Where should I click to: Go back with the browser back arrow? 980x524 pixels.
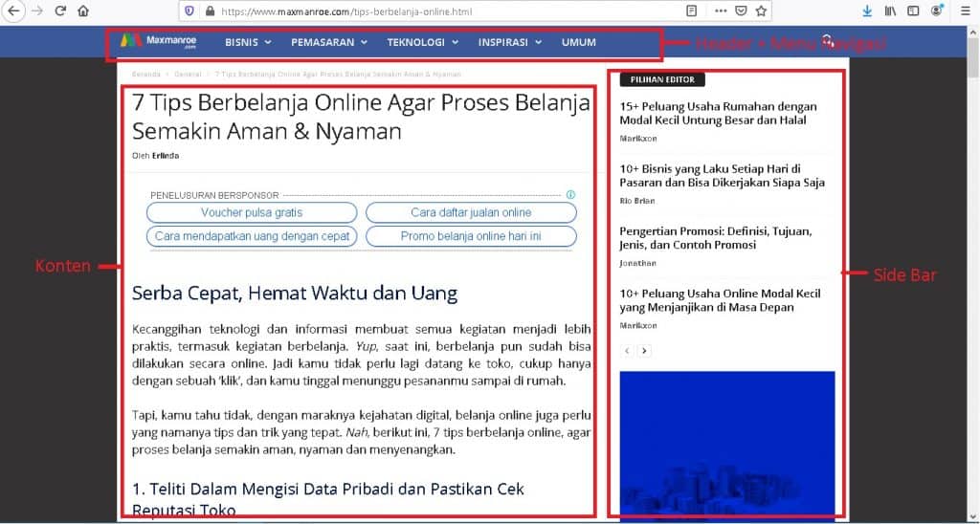13,11
